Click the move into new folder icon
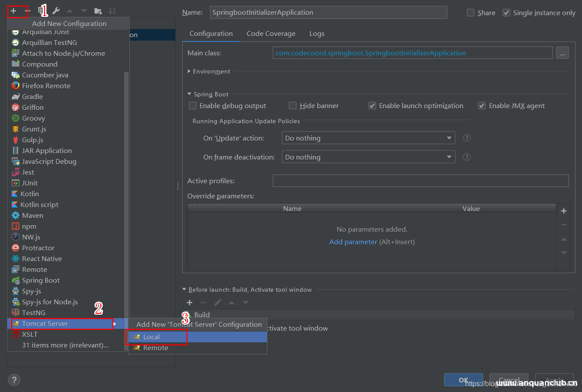582x392 pixels. (98, 11)
